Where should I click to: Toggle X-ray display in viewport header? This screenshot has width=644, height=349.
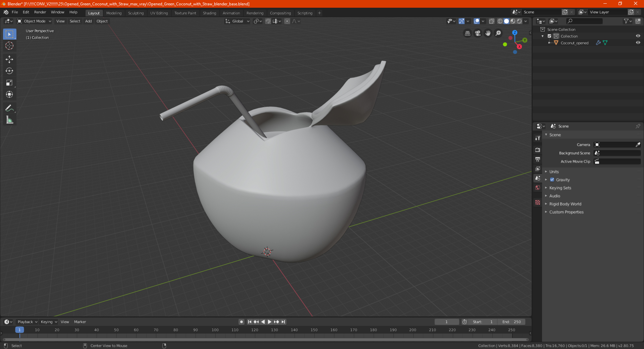pyautogui.click(x=491, y=21)
